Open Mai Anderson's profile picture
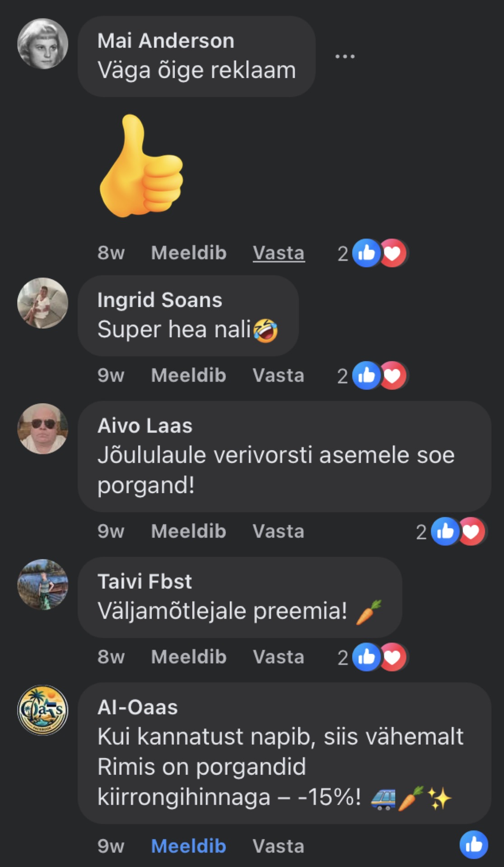The width and height of the screenshot is (504, 867). pos(42,44)
